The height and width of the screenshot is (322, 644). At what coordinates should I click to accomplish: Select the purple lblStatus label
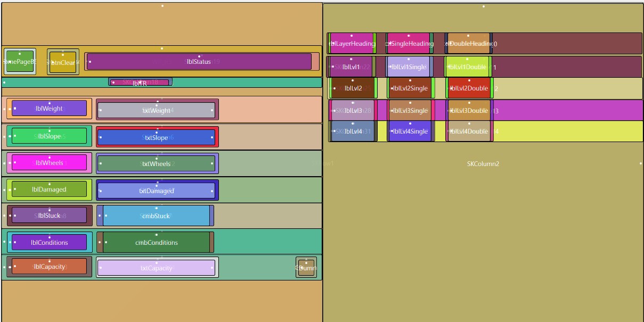pos(198,62)
